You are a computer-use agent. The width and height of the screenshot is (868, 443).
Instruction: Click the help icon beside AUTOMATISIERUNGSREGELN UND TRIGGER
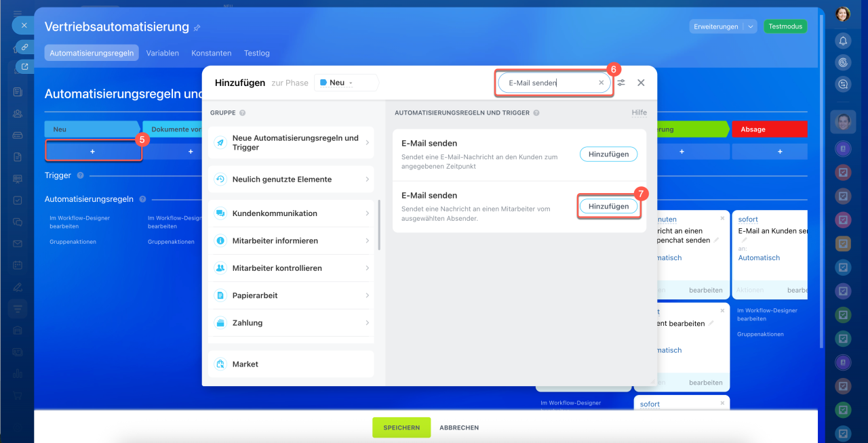(x=536, y=113)
